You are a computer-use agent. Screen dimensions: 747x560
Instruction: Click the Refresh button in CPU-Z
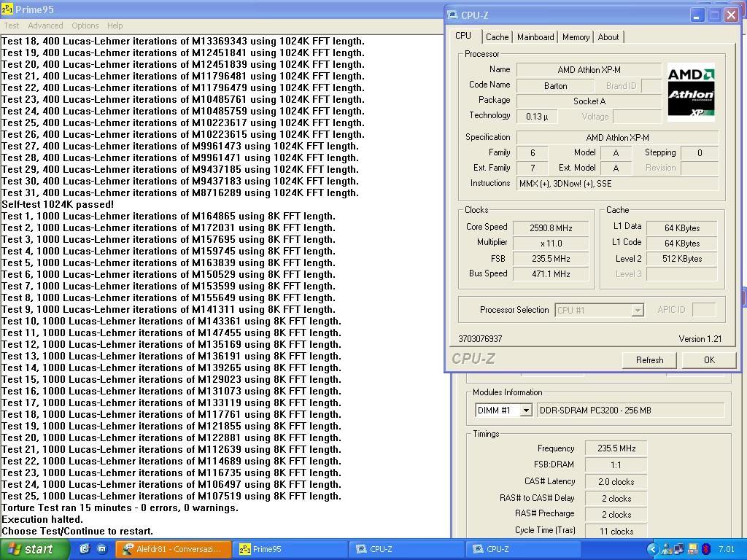(649, 360)
